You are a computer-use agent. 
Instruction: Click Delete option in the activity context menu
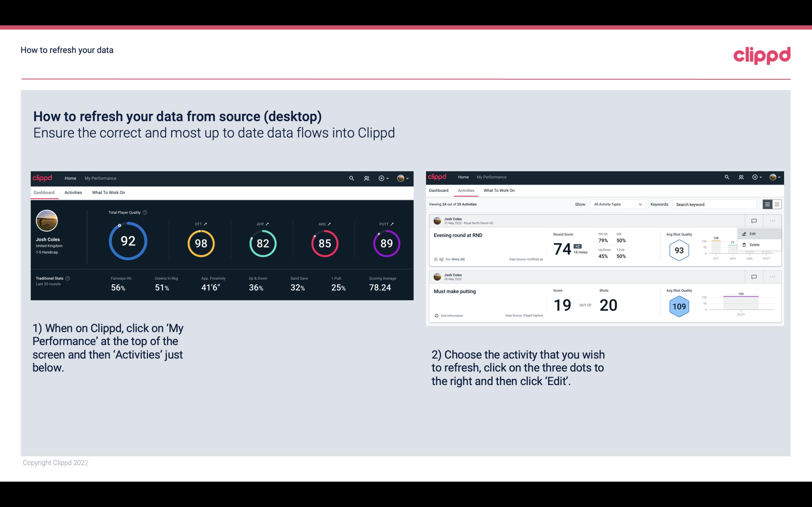tap(755, 244)
